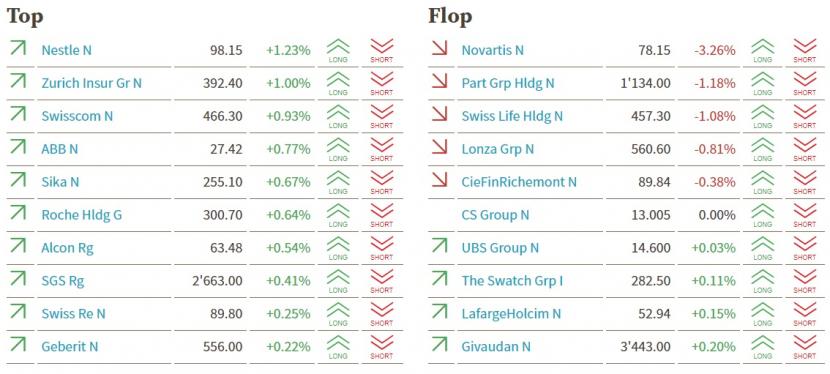Screen dimensions: 830x374
Task: Open the Roche Hldg G stock link
Action: (x=82, y=215)
